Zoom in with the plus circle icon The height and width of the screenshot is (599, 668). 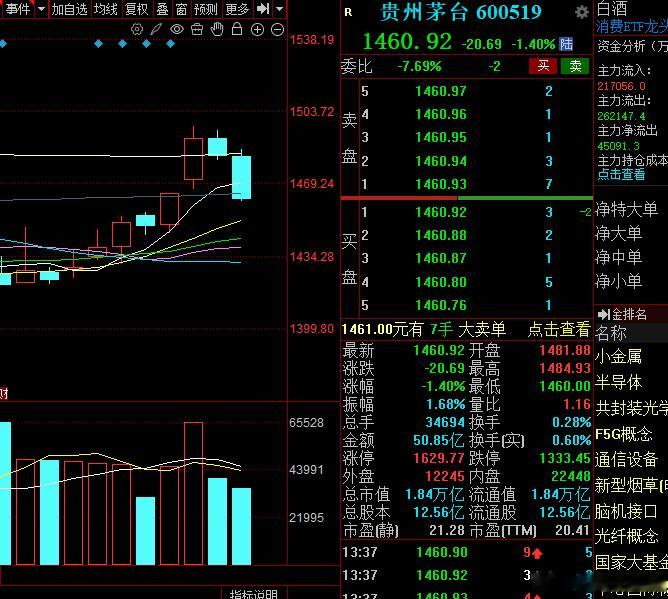click(257, 29)
